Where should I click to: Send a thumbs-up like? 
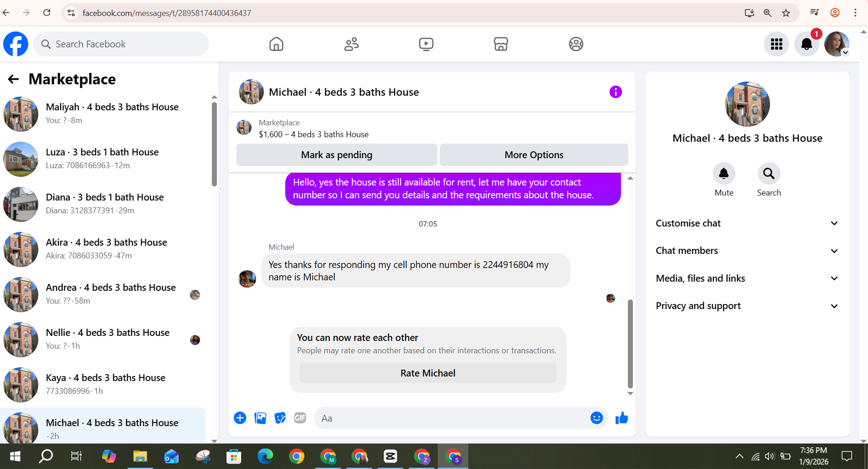621,418
